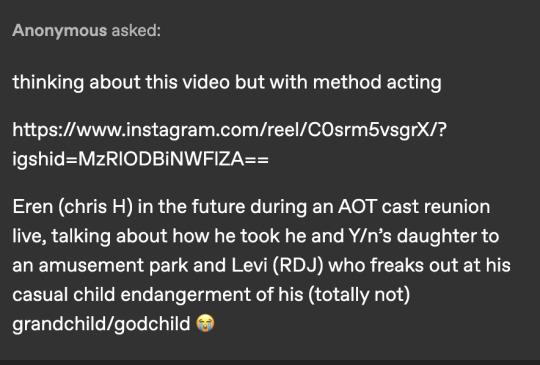
Task: Click the crying face emoji
Action: 205,323
